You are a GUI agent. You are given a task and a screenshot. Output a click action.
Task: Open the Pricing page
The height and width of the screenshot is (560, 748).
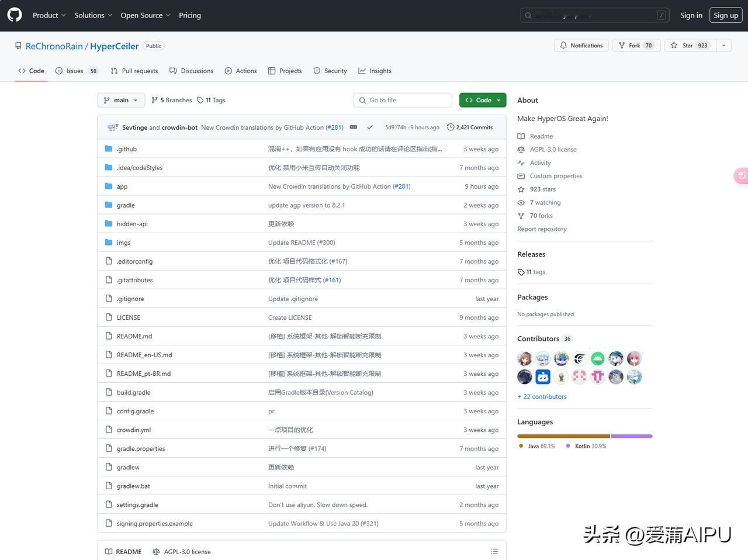pyautogui.click(x=190, y=15)
